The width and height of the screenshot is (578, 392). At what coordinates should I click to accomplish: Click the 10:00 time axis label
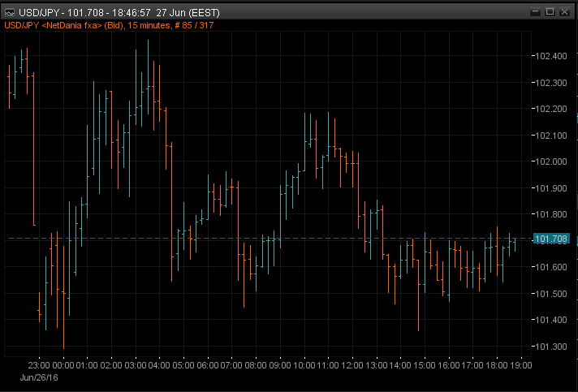[304, 365]
